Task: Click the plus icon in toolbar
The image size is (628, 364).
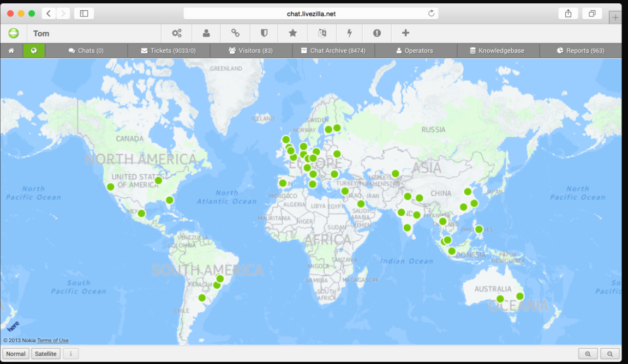Action: point(405,33)
